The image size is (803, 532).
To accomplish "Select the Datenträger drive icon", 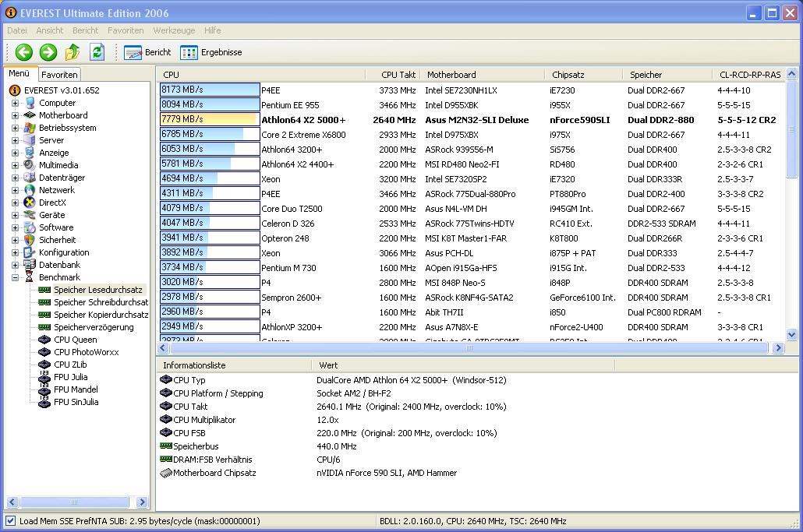I will pos(30,178).
